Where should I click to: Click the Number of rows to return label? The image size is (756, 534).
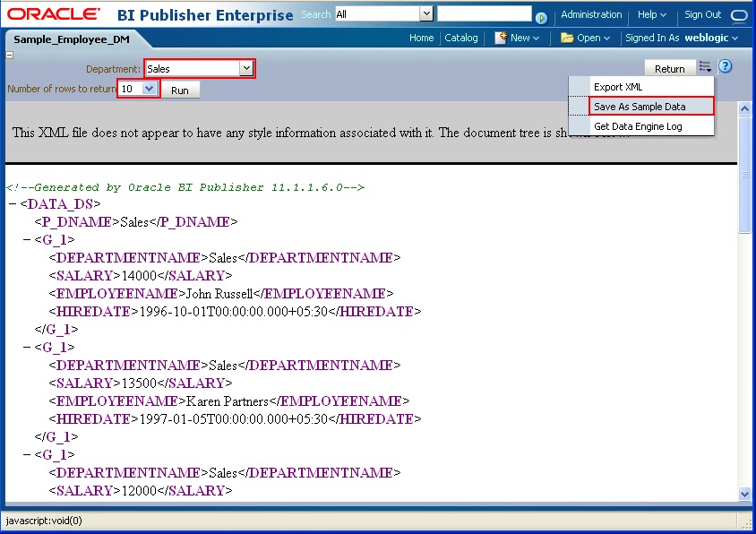click(62, 89)
